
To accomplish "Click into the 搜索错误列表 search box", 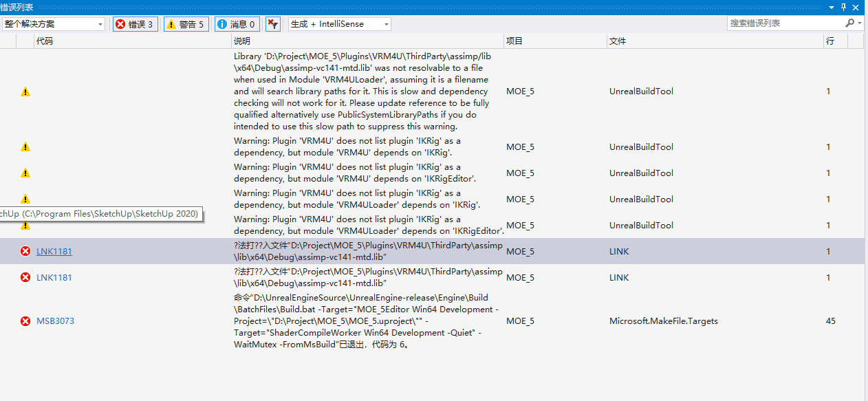I will pos(784,23).
